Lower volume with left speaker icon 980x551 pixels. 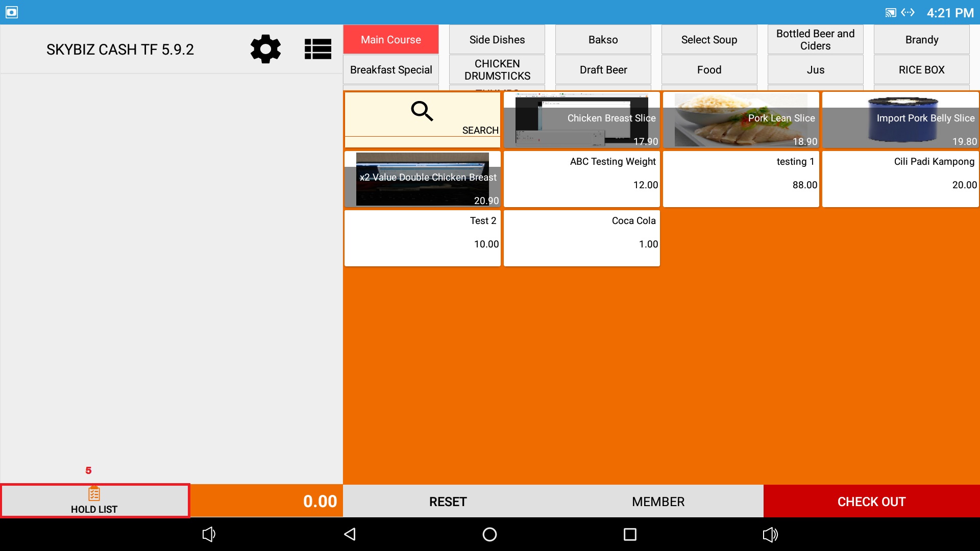[x=209, y=534]
